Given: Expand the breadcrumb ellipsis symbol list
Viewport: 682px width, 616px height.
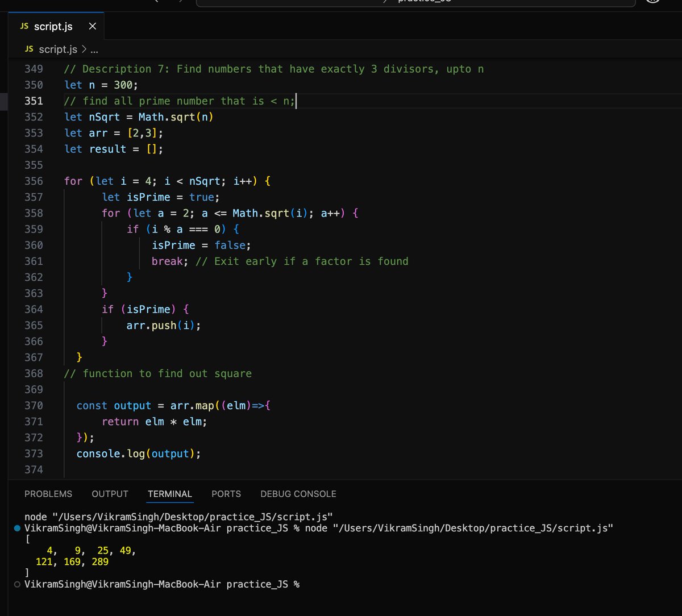Looking at the screenshot, I should click(x=94, y=49).
